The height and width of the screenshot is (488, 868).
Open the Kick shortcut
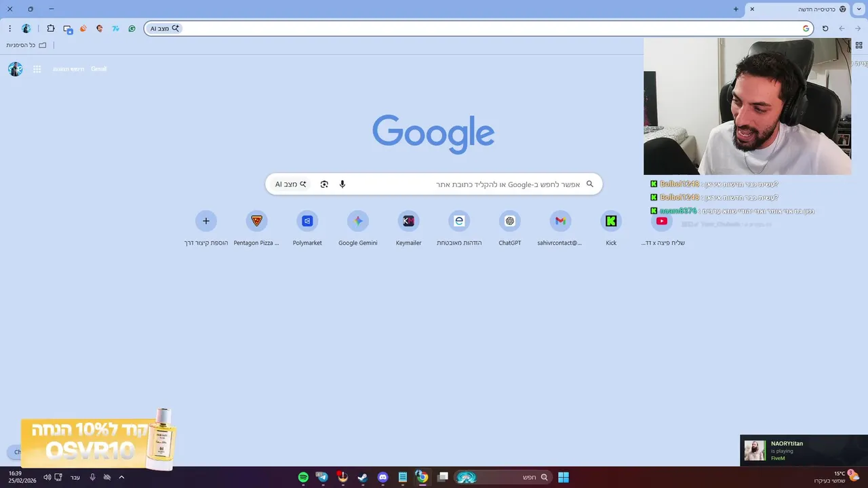click(611, 228)
